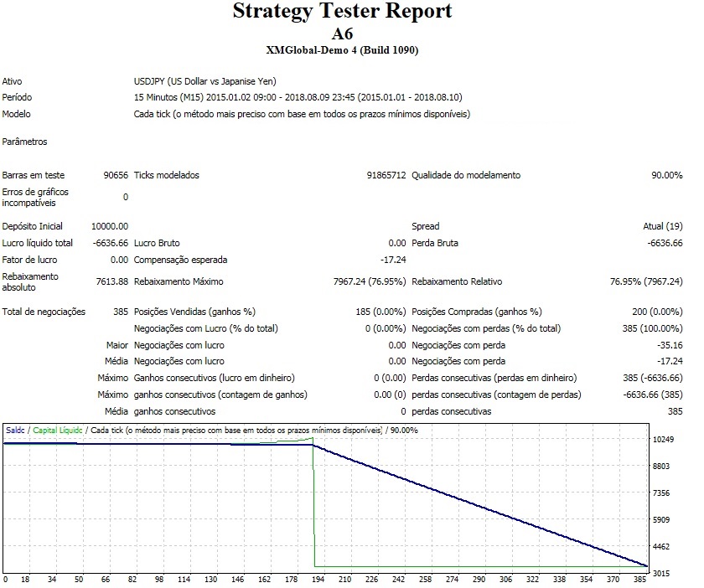Click "XMGlobal-Demo 4 (Build 1090)" server line
704x588 pixels.
click(x=342, y=49)
